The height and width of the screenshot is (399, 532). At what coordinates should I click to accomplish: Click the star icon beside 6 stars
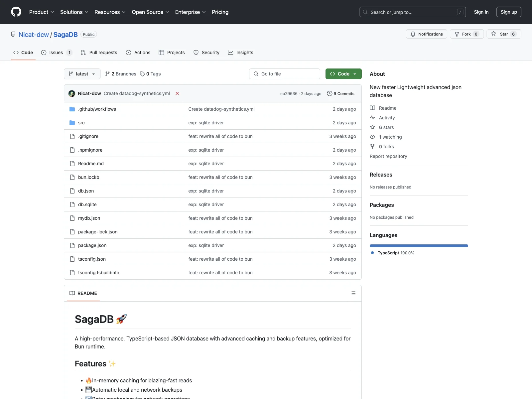[x=372, y=127]
